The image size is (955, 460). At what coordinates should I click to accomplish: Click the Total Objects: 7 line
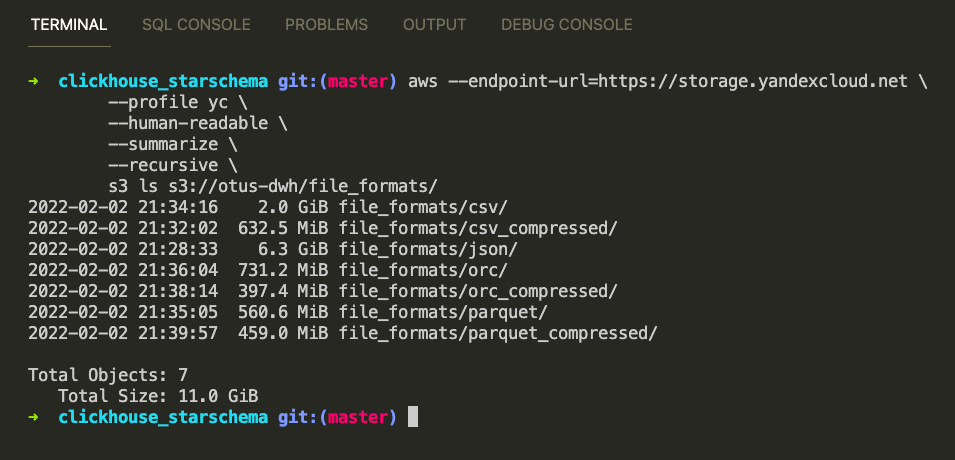(x=108, y=375)
